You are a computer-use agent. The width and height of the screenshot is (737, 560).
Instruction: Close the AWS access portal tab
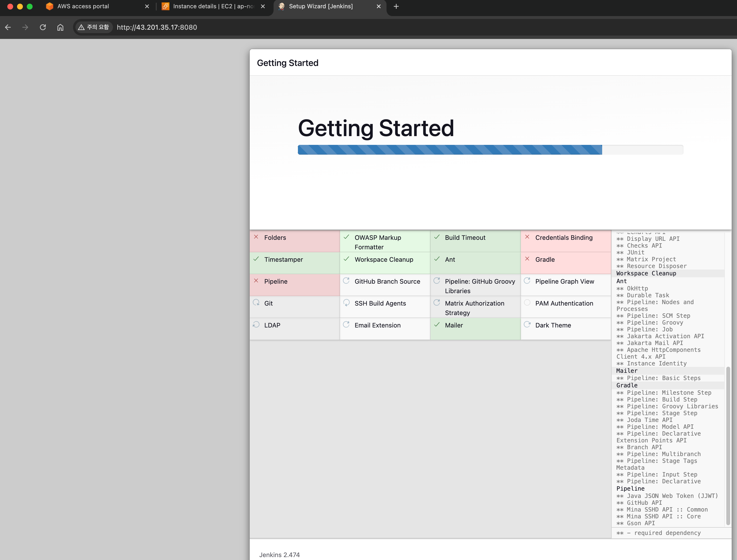coord(147,6)
